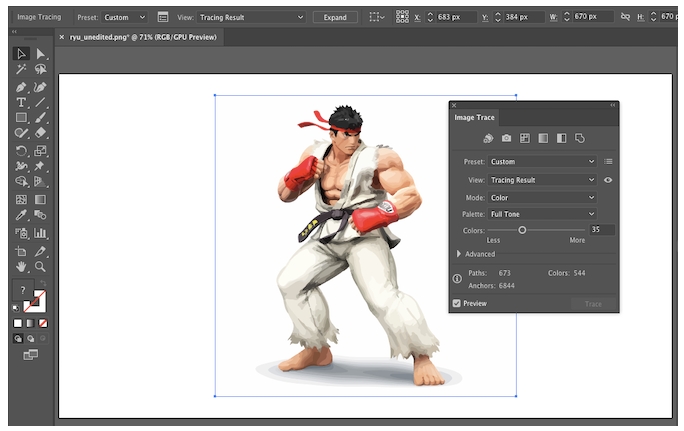The height and width of the screenshot is (431, 684).
Task: Select the Hand tool
Action: pyautogui.click(x=21, y=267)
